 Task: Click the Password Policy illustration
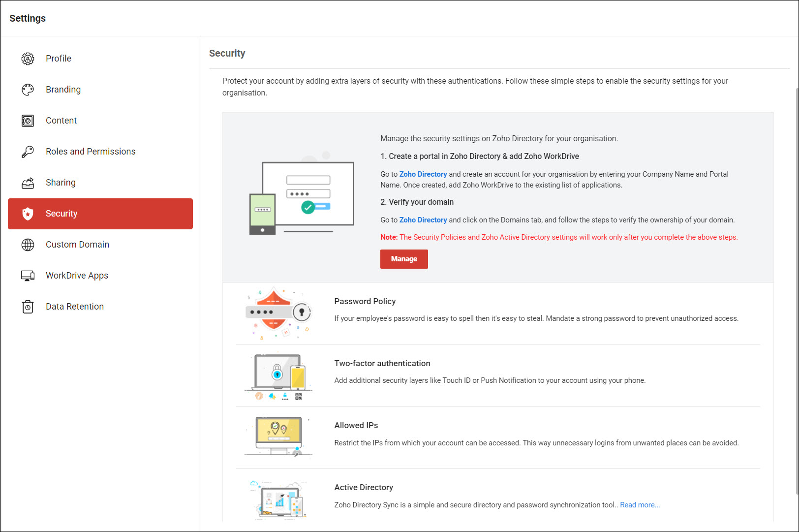[279, 313]
